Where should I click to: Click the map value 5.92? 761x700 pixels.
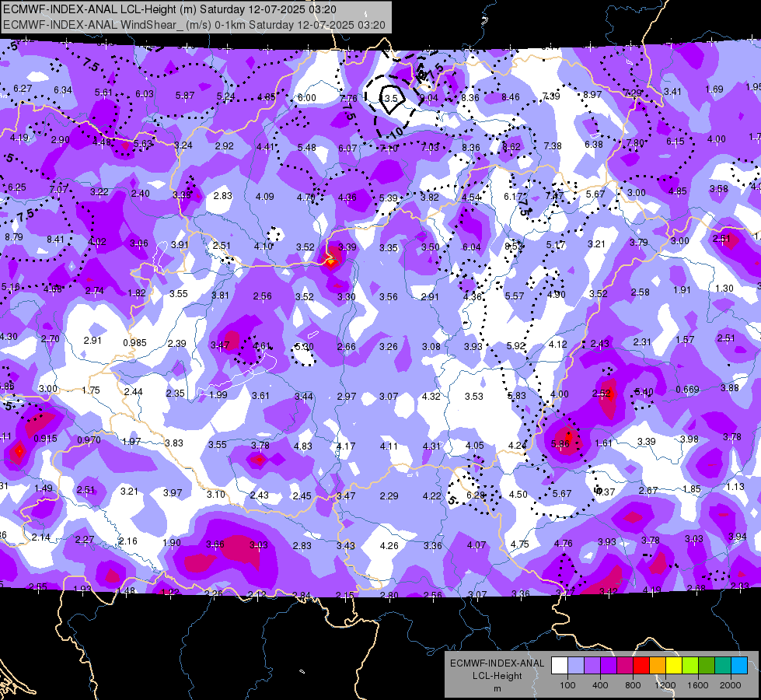tap(516, 345)
